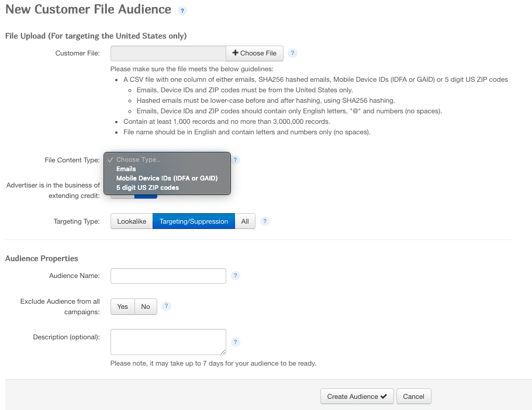Open help icon next to Targeting Type buttons
Image resolution: width=532 pixels, height=410 pixels.
[265, 221]
